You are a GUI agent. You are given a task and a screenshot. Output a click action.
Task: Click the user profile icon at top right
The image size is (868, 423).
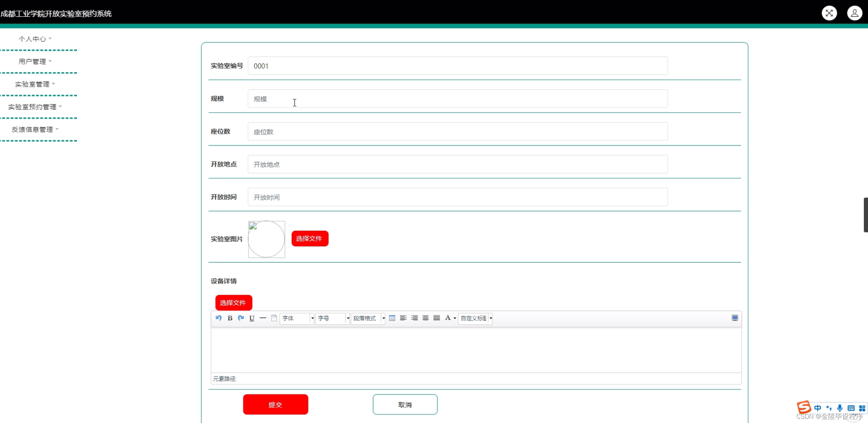click(854, 13)
